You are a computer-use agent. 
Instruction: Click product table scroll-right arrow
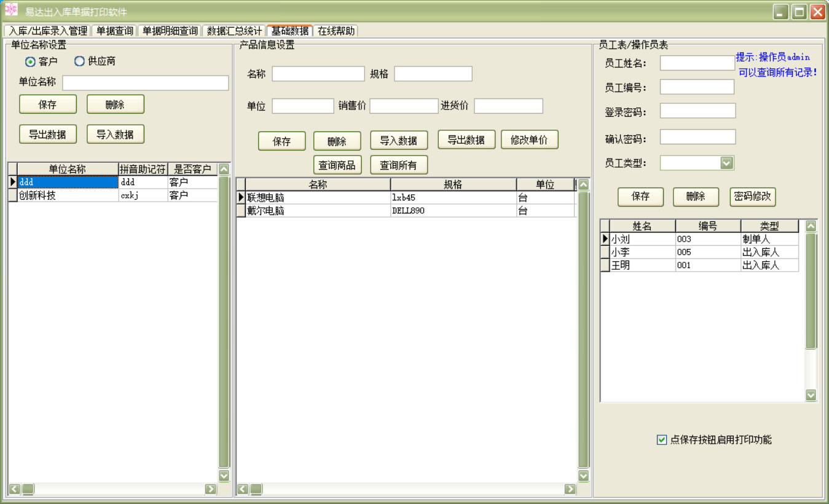click(x=570, y=489)
